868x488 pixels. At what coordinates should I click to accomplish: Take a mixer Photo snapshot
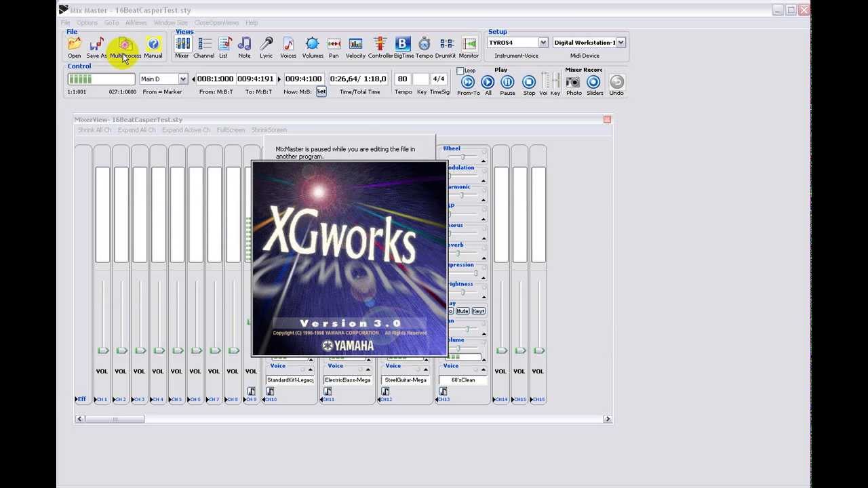click(x=573, y=82)
